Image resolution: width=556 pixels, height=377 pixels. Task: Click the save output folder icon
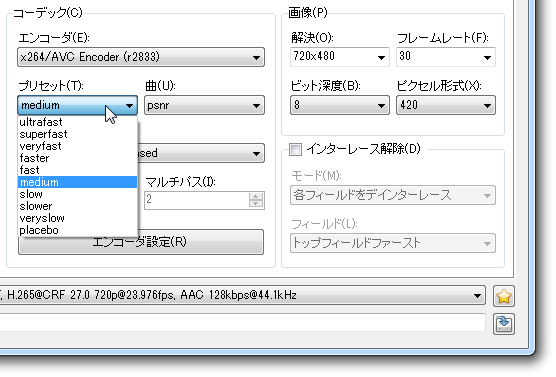click(504, 324)
